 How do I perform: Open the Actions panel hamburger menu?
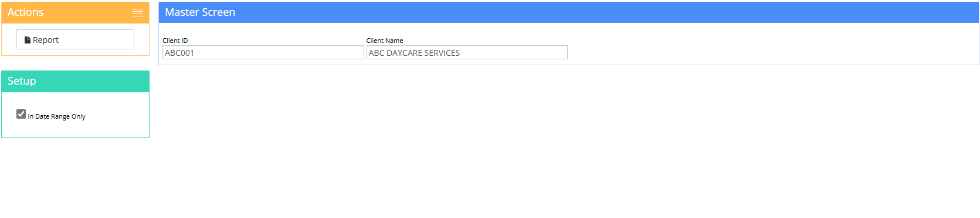point(138,12)
